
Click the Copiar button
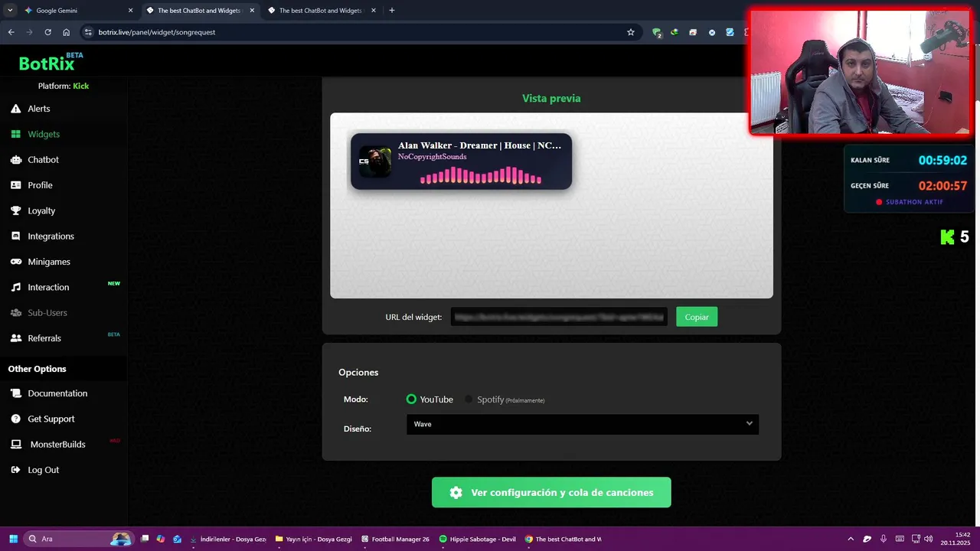click(697, 317)
